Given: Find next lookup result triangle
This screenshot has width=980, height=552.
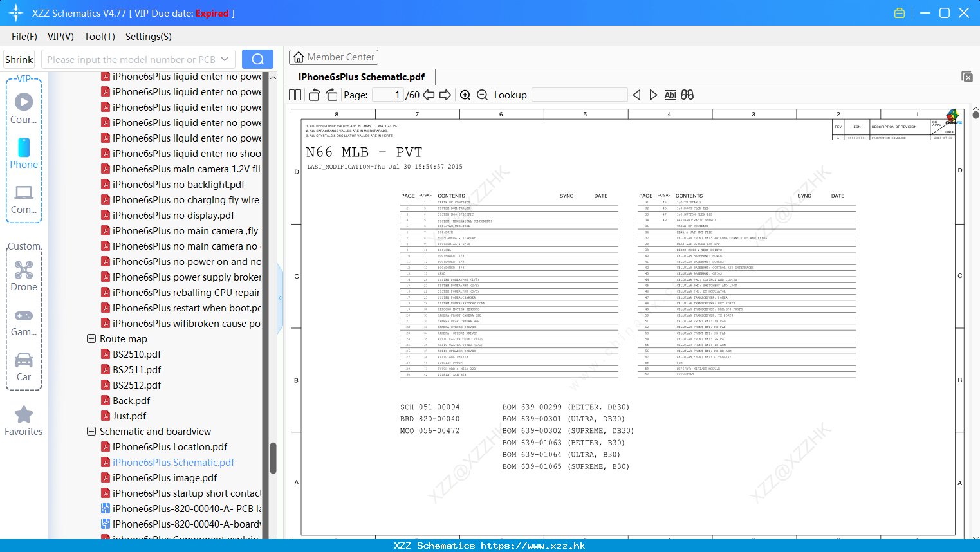Looking at the screenshot, I should [x=653, y=95].
